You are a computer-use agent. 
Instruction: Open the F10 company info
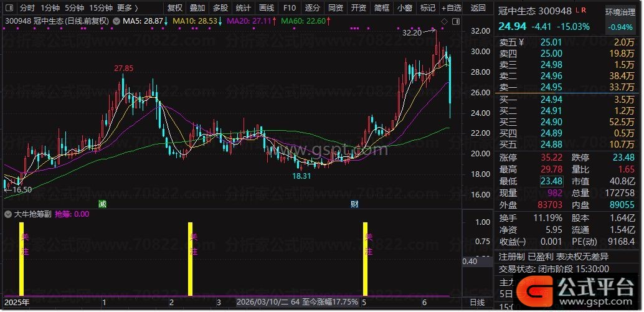(290, 7)
